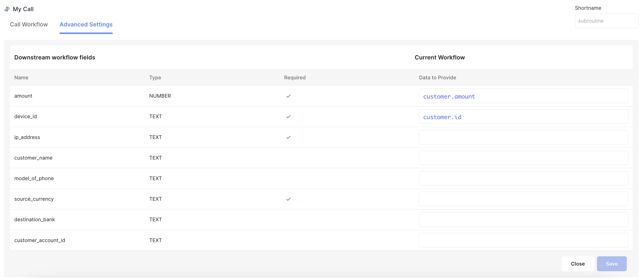Click the model_of_phone data input box
The width and height of the screenshot is (644, 278).
523,178
